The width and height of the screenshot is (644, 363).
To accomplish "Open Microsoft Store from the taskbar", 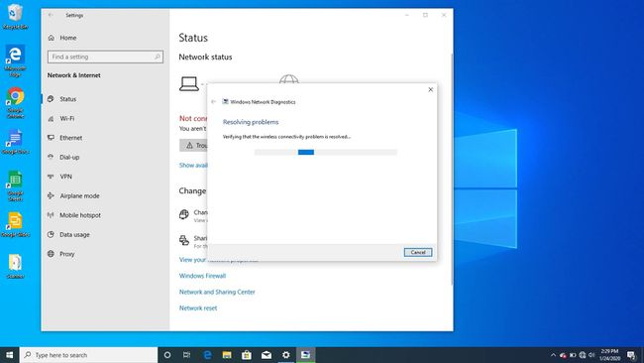I will pos(247,355).
